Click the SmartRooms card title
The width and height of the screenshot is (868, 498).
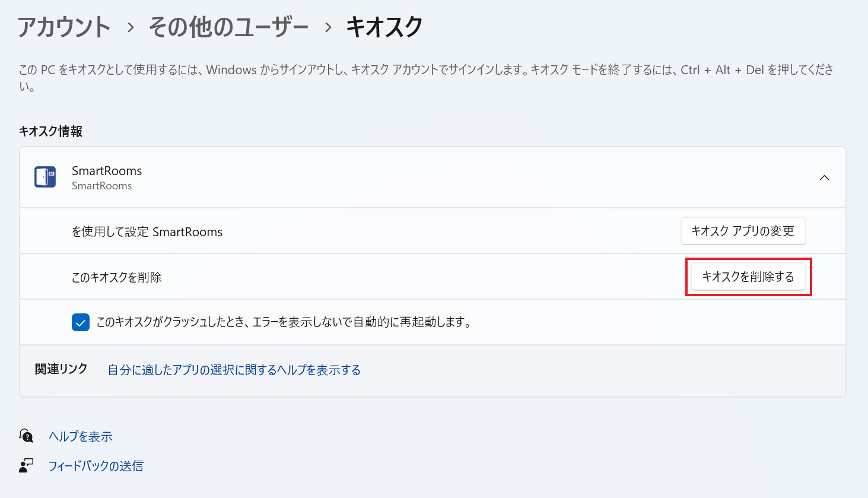click(107, 171)
